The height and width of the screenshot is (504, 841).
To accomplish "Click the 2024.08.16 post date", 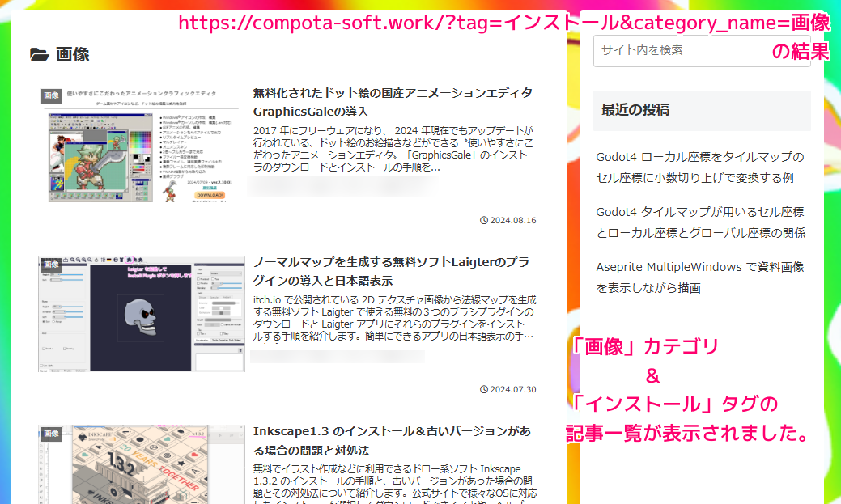I will click(508, 220).
